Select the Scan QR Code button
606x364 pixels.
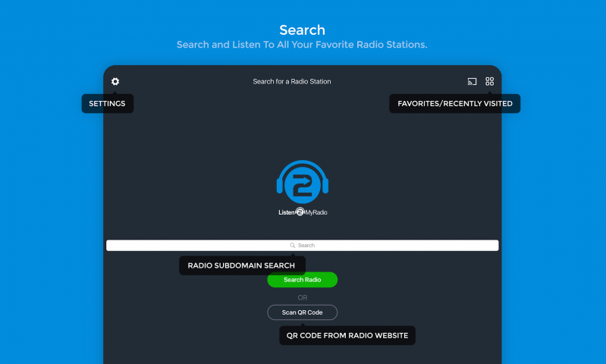click(x=302, y=312)
